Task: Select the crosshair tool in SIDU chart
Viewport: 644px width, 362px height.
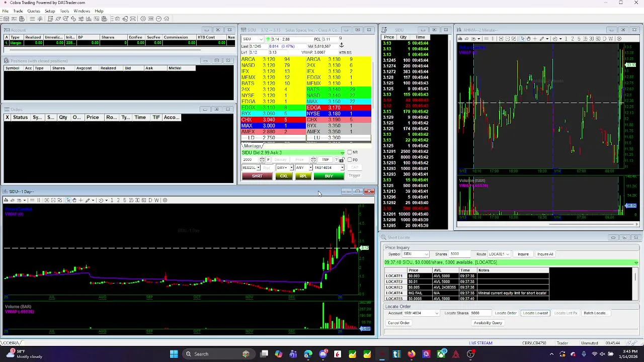Action: 80,200
